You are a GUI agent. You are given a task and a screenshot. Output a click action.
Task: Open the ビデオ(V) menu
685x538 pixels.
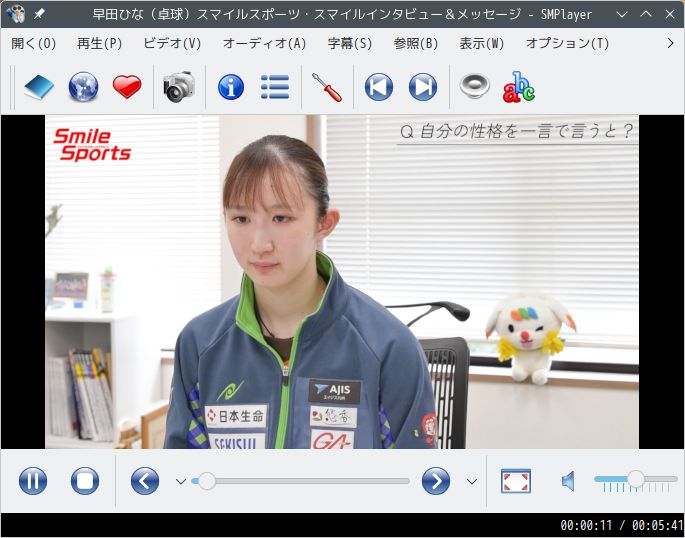pos(172,43)
